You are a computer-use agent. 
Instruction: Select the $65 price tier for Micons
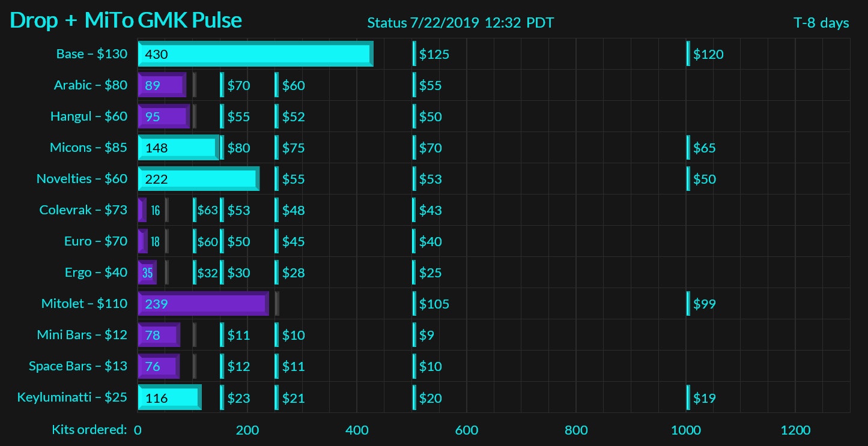[x=704, y=148]
